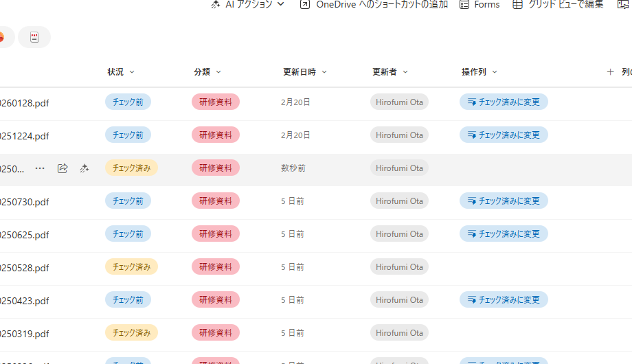Click the AI actions sparkle icon in highlighted row
Viewport: 632px width, 364px height.
point(84,168)
